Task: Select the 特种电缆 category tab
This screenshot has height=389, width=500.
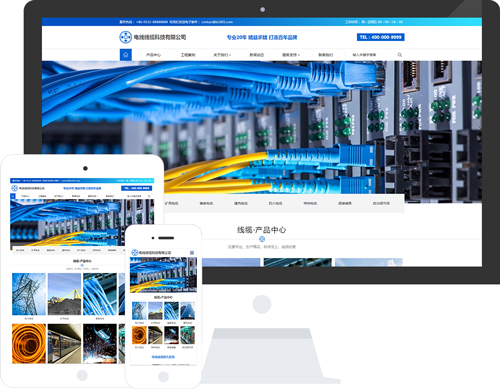Action: click(x=310, y=203)
